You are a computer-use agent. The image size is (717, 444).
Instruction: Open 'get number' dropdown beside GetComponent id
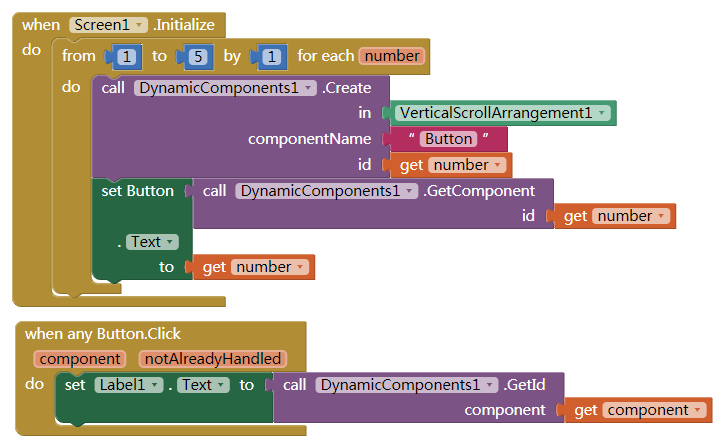(x=633, y=216)
